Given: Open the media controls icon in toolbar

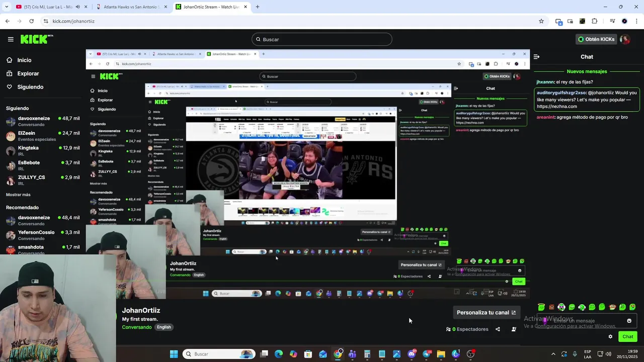Looking at the screenshot, I should click(612, 21).
